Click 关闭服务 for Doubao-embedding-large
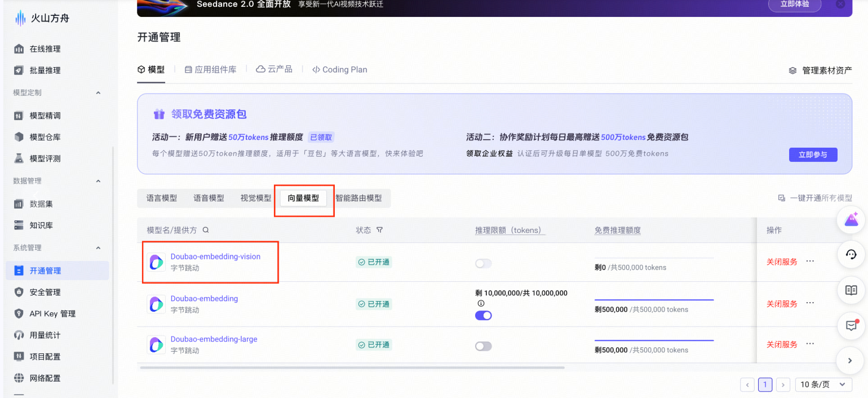 [x=782, y=344]
